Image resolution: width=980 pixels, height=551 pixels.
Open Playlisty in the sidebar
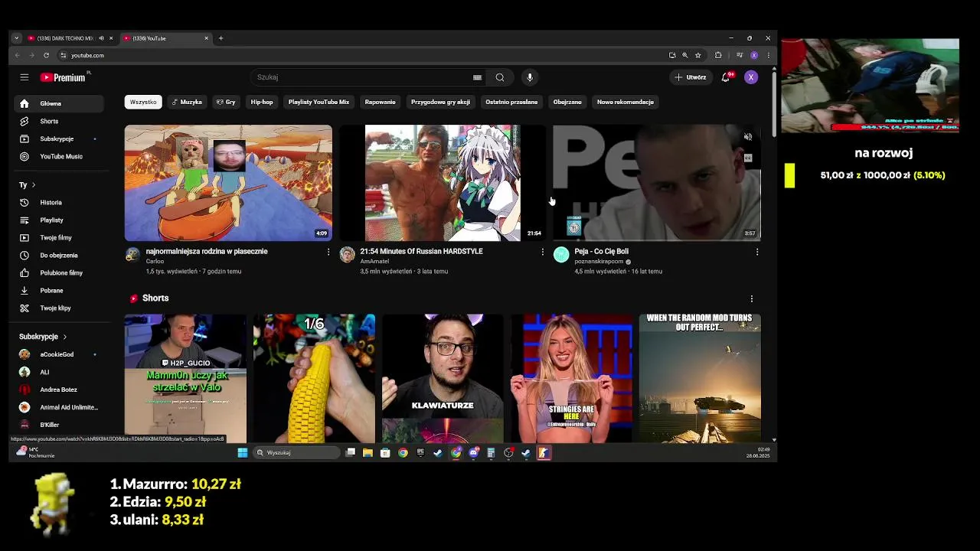pyautogui.click(x=60, y=220)
